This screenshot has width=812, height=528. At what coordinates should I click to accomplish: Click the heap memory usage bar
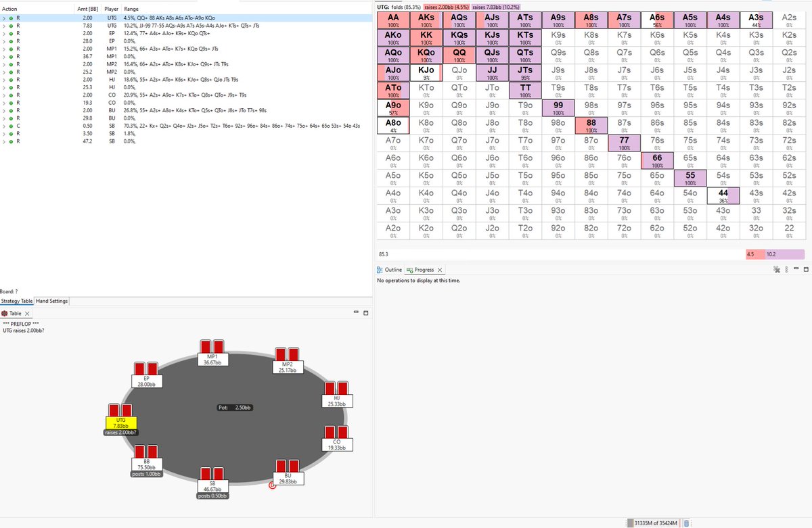click(656, 523)
